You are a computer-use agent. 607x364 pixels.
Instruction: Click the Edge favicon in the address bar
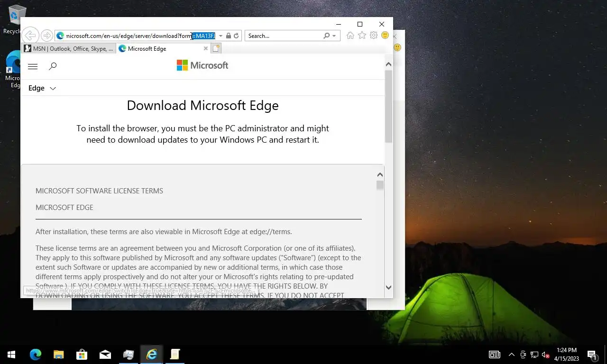60,36
